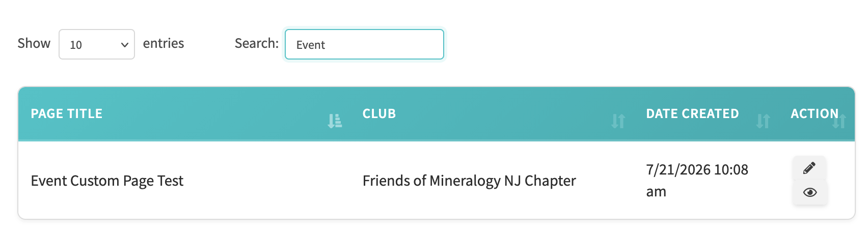Click the Show label before the selector
The height and width of the screenshot is (231, 868).
pyautogui.click(x=34, y=43)
